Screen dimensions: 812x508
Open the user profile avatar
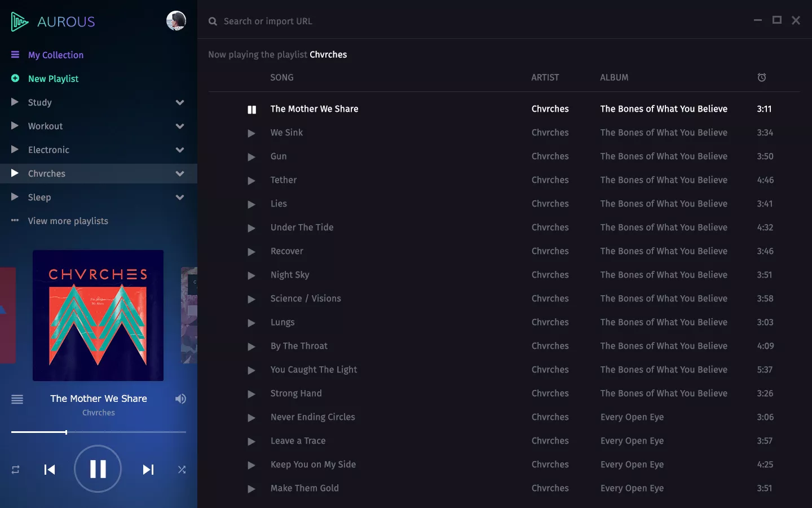click(176, 20)
